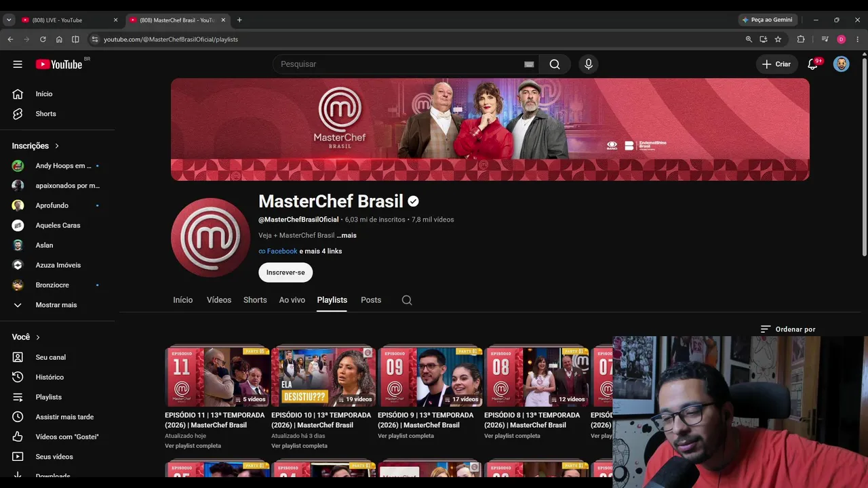
Task: Expand the channel description with ...mais
Action: [347, 235]
